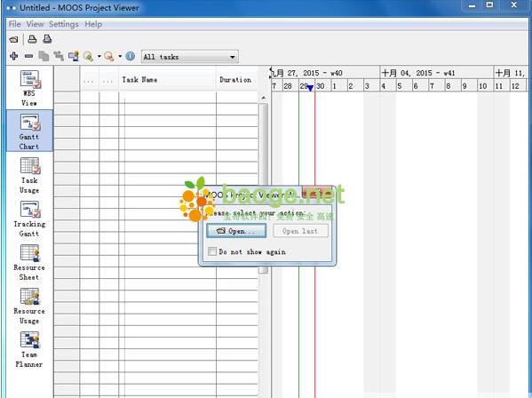The width and height of the screenshot is (532, 398).
Task: Open the zoom out dropdown arrow
Action: (120, 56)
